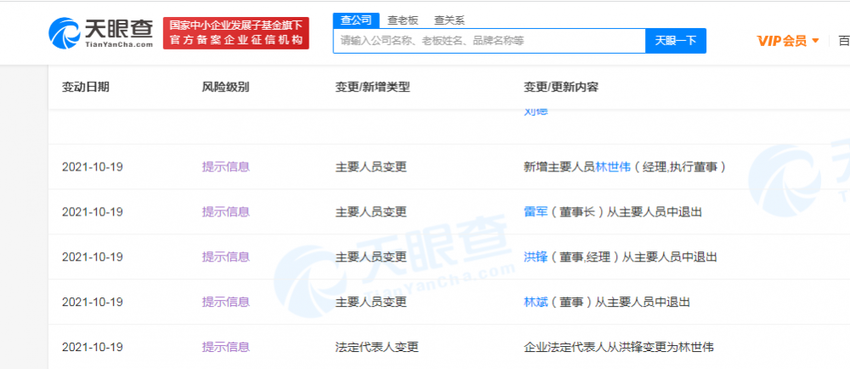This screenshot has width=850, height=369.
Task: Select 主要人员变更 cell in 洪锋 董事 row
Action: pos(371,257)
